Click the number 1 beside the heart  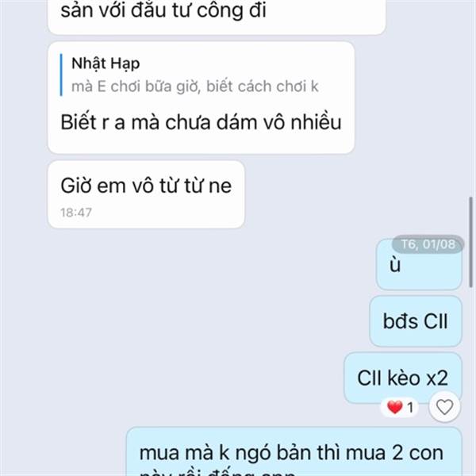pyautogui.click(x=410, y=408)
